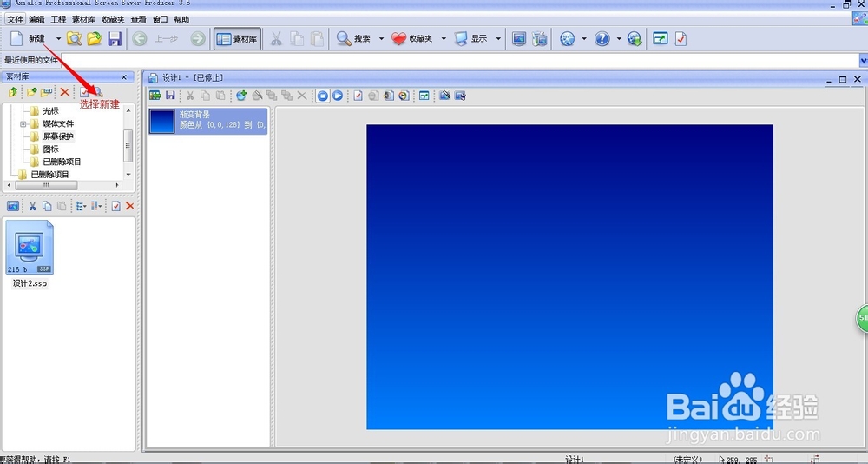This screenshot has width=868, height=464.
Task: Click the blue play button in design toolbar
Action: click(x=337, y=96)
